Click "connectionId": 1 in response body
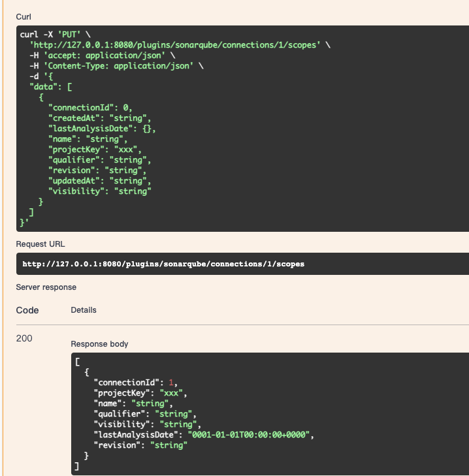469x476 pixels. (135, 383)
